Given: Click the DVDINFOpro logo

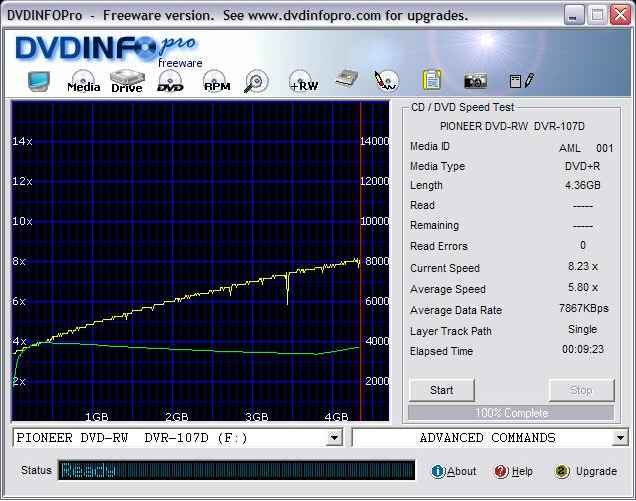Looking at the screenshot, I should [107, 51].
